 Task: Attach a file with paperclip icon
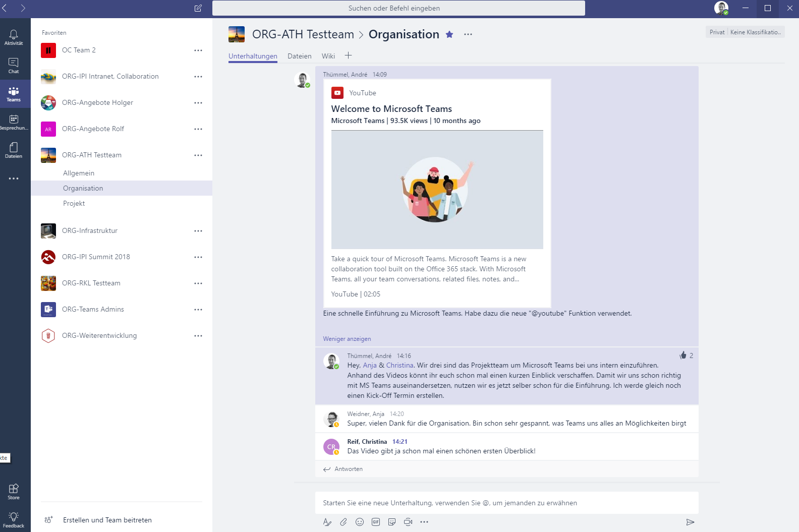point(344,522)
